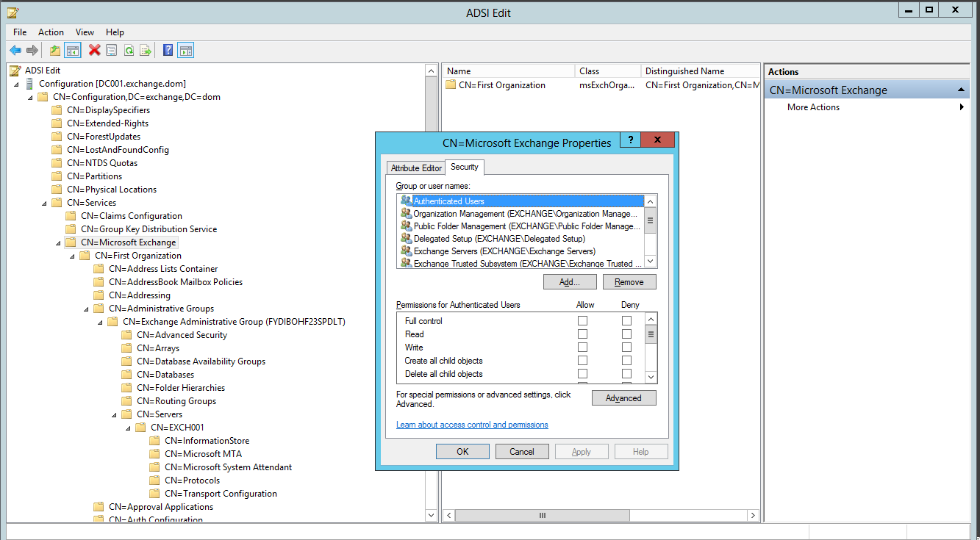Click folder icon next to CN=InformationStore
This screenshot has width=980, height=540.
click(x=154, y=441)
